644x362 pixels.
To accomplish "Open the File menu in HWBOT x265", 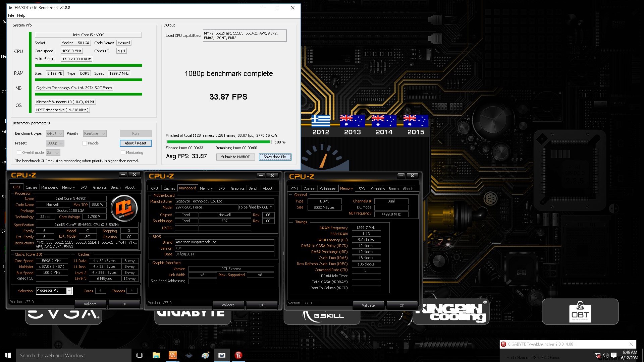I will point(11,15).
